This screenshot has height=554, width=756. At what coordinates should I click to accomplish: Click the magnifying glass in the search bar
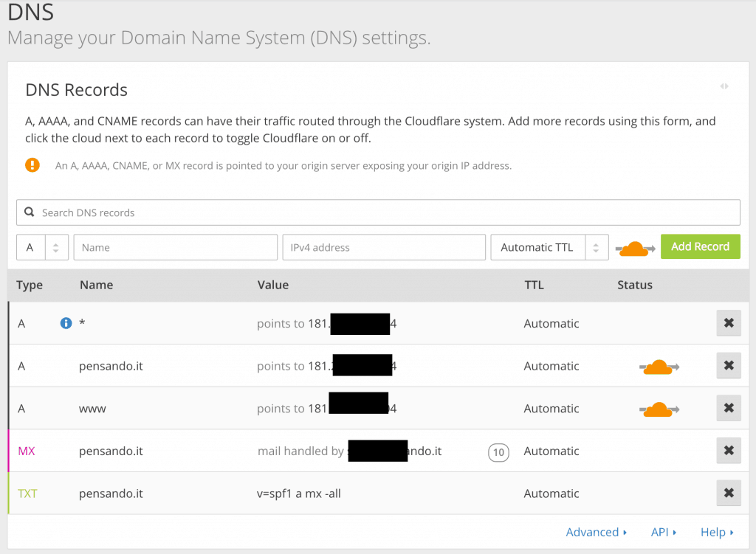[30, 212]
